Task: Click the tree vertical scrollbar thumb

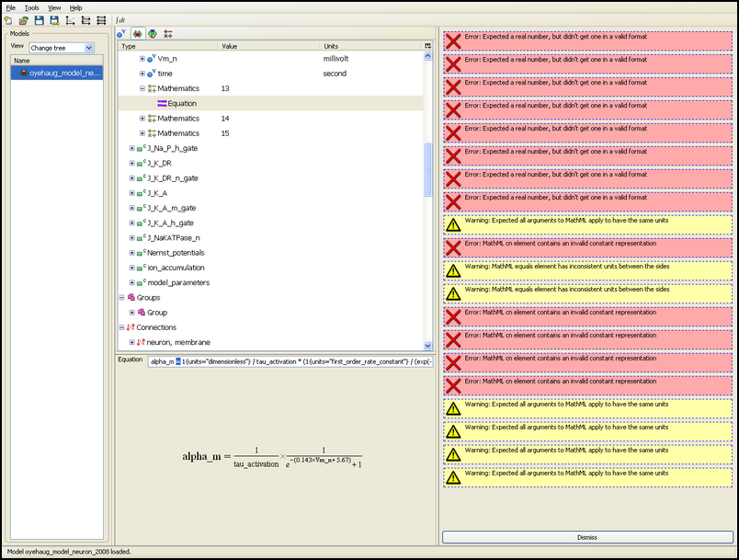Action: 428,169
